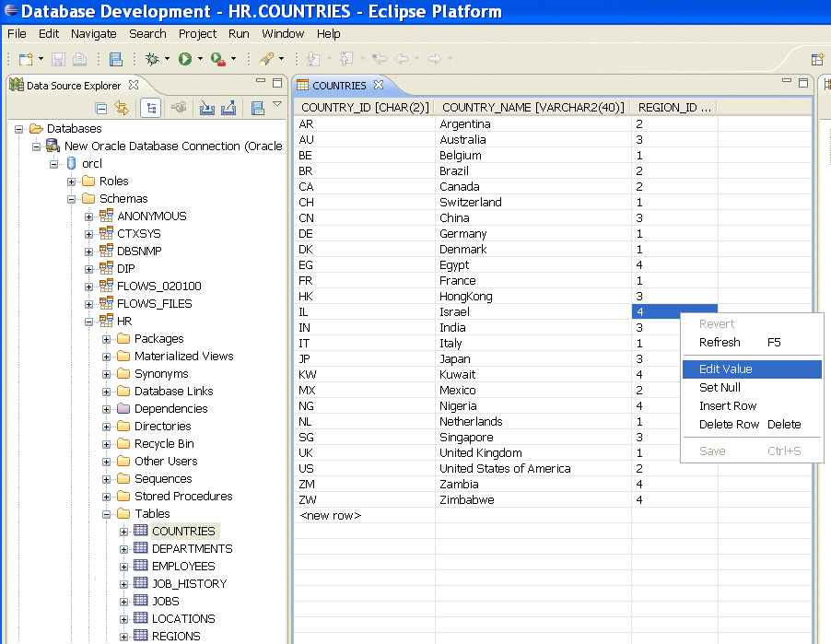Minimize the Data Source Explorer view
The width and height of the screenshot is (831, 644).
[x=260, y=82]
